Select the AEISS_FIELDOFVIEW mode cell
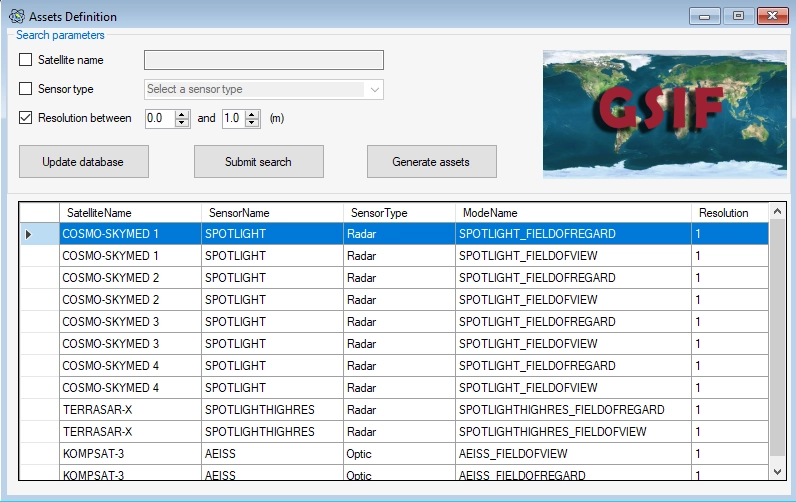The image size is (796, 502). [574, 454]
